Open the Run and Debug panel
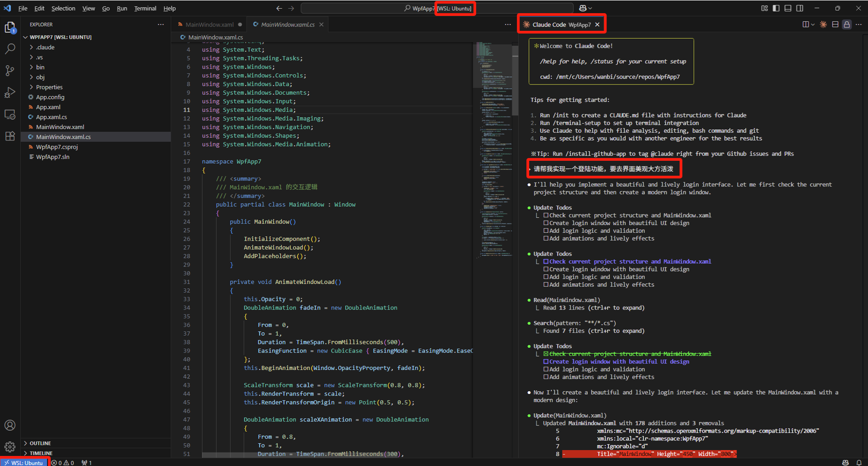This screenshot has width=868, height=466. point(10,92)
